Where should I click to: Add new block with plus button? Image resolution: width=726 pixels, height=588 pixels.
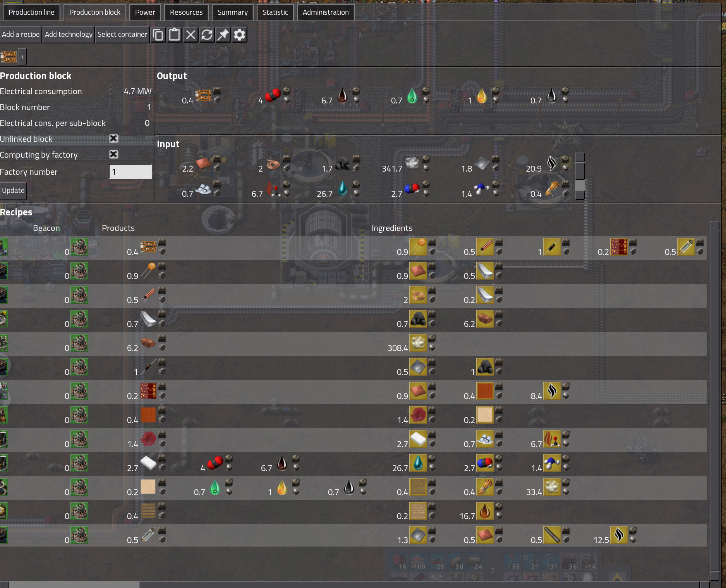(22, 57)
